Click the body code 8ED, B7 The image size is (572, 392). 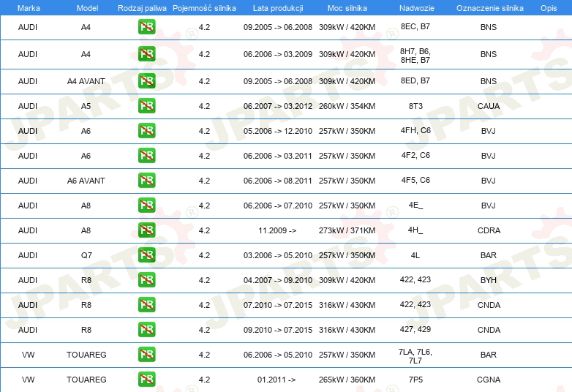415,80
